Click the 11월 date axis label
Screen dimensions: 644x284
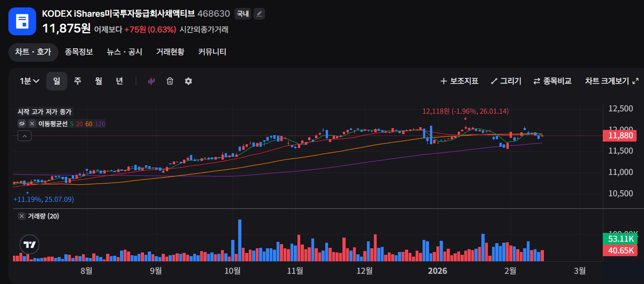295,270
